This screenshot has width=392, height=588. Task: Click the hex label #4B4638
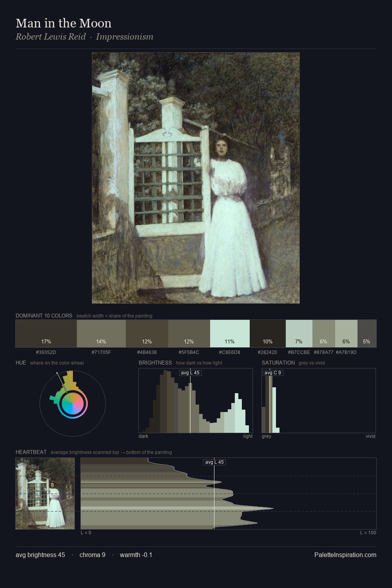tap(147, 352)
